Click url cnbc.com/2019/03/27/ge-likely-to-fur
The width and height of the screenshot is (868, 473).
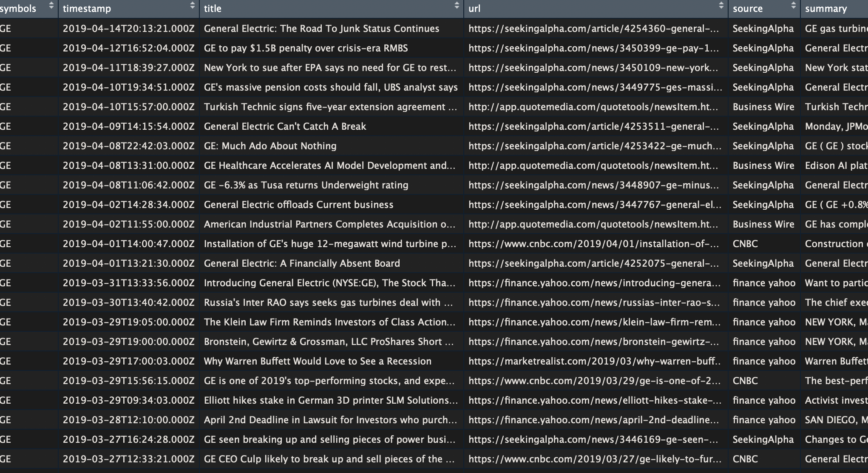coord(595,459)
